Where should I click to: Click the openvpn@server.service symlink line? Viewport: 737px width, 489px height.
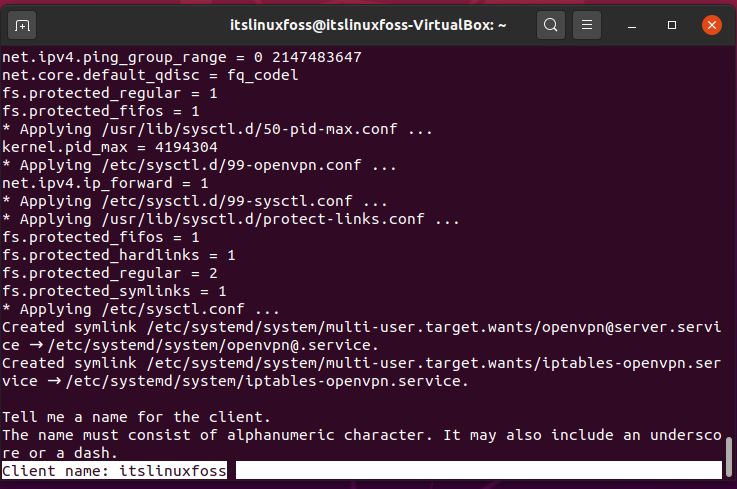tap(361, 327)
